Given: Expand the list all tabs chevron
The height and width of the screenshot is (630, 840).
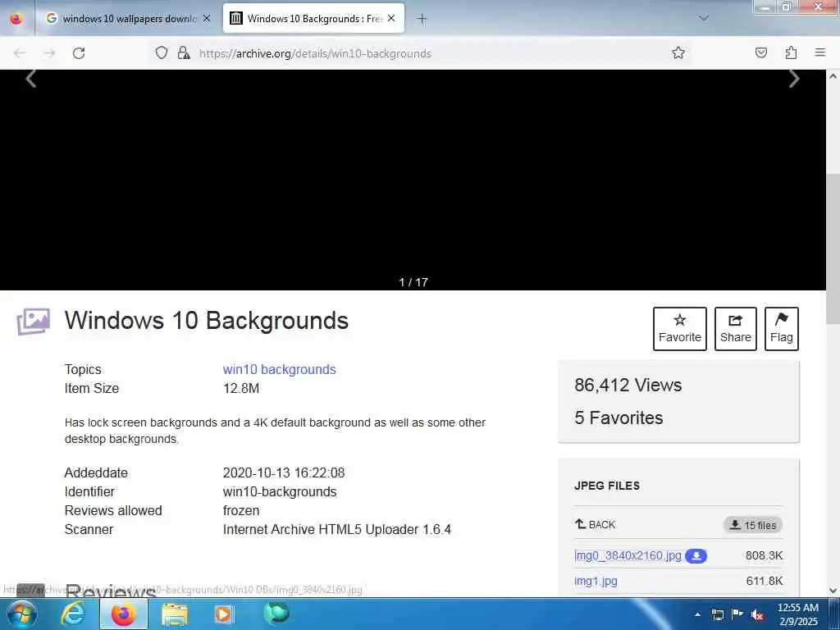Looking at the screenshot, I should click(703, 18).
